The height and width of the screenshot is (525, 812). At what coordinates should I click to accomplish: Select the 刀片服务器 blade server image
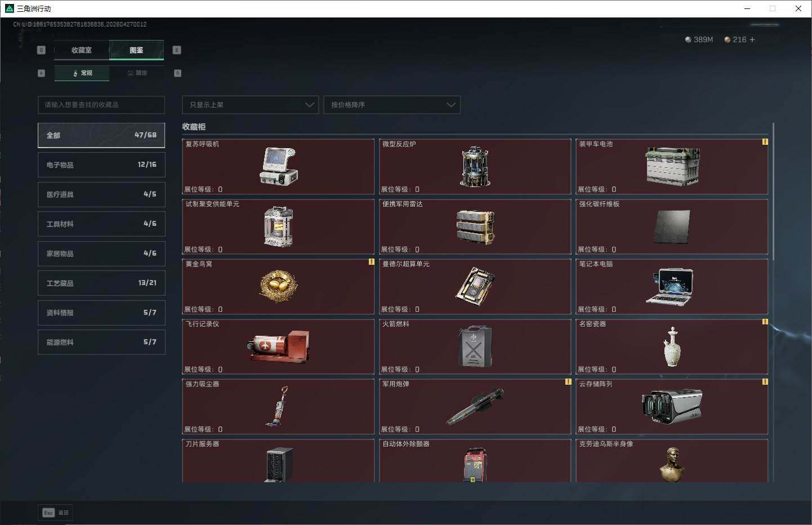(x=279, y=464)
